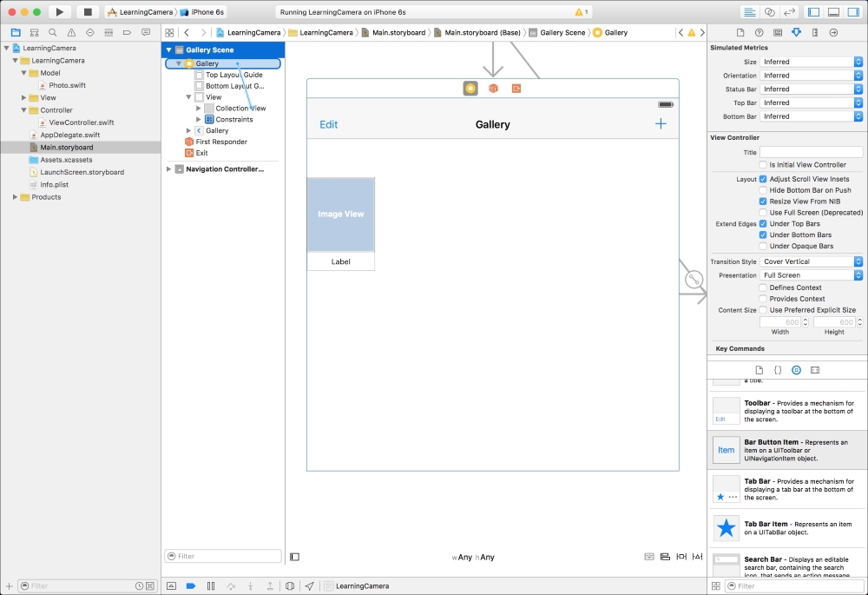The width and height of the screenshot is (868, 595).
Task: Open the Version editor
Action: [x=789, y=12]
